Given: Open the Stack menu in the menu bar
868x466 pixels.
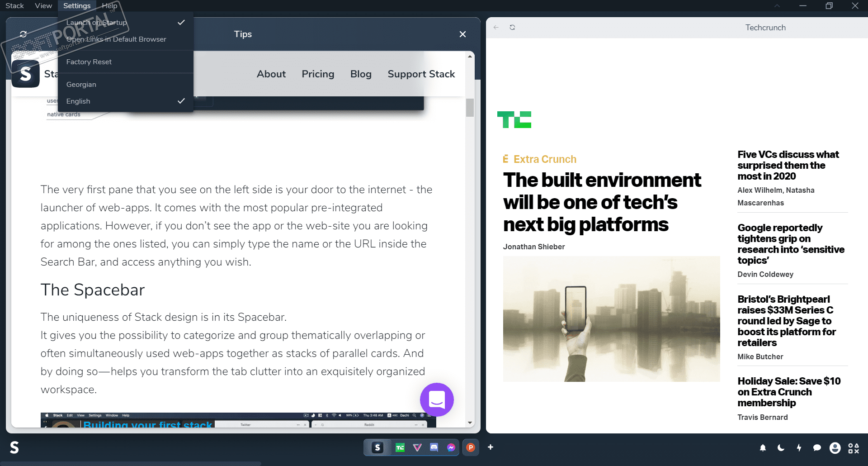Looking at the screenshot, I should click(14, 6).
